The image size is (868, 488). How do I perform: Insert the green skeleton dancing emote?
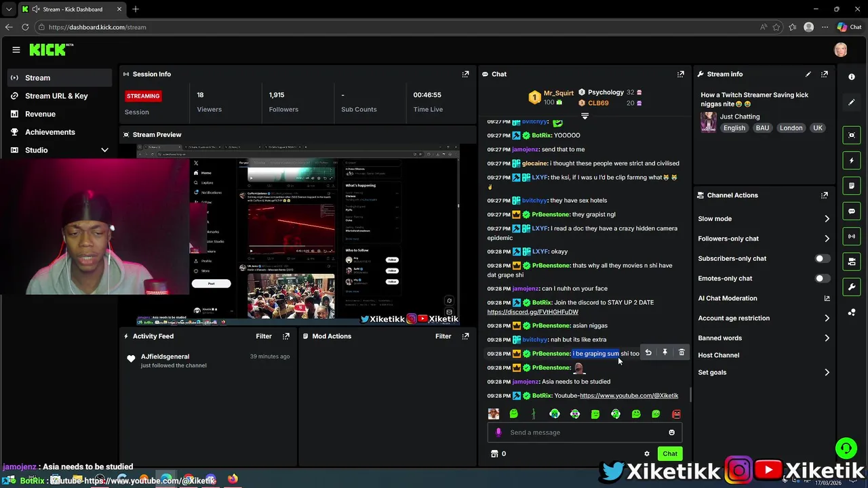click(x=534, y=414)
